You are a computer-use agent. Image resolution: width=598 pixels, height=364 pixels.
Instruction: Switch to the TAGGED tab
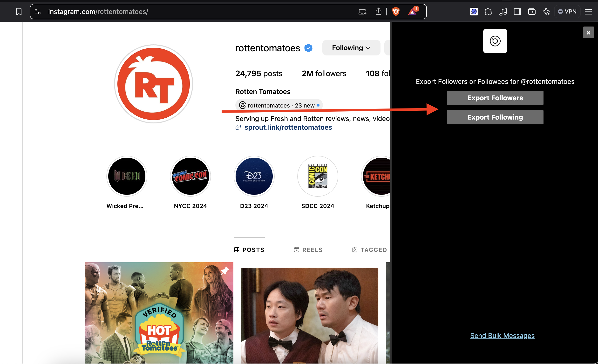click(369, 250)
